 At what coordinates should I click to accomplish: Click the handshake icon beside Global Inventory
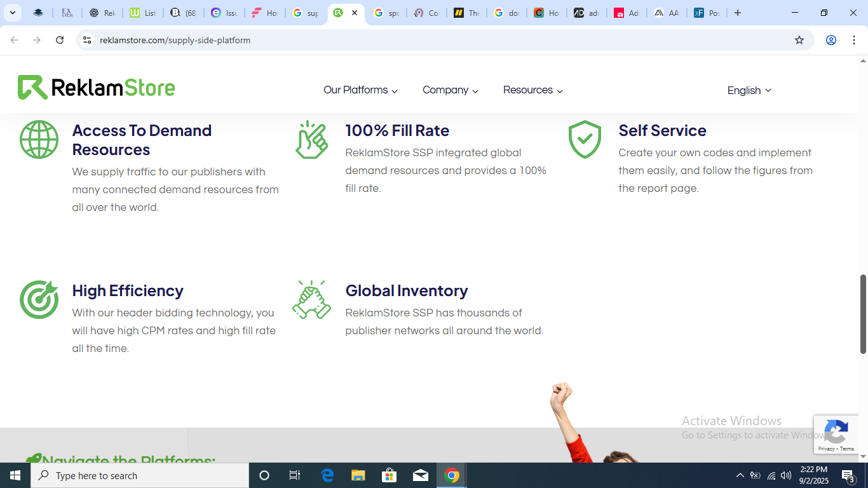pos(311,299)
